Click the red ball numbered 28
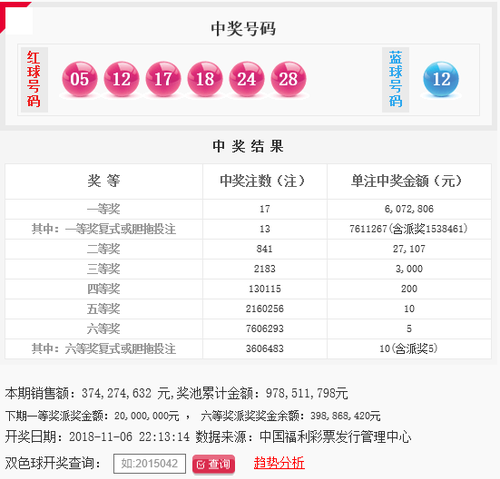This screenshot has height=479, width=500. (288, 79)
